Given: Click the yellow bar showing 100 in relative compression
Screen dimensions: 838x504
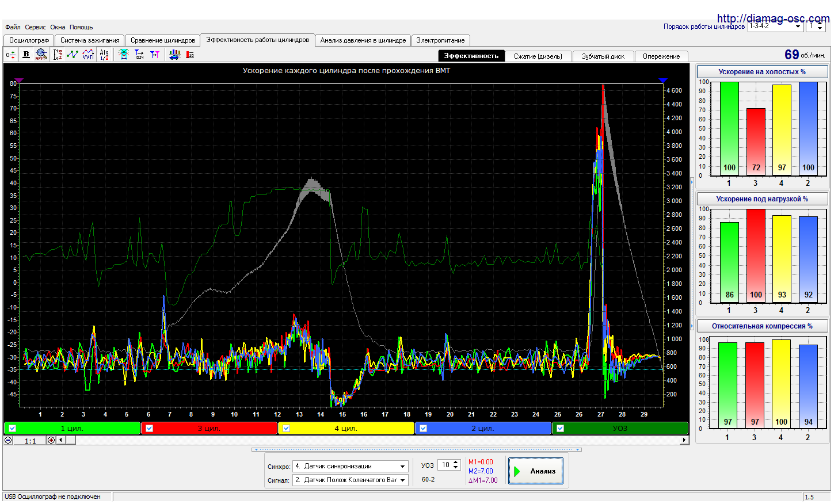Looking at the screenshot, I should tap(781, 384).
